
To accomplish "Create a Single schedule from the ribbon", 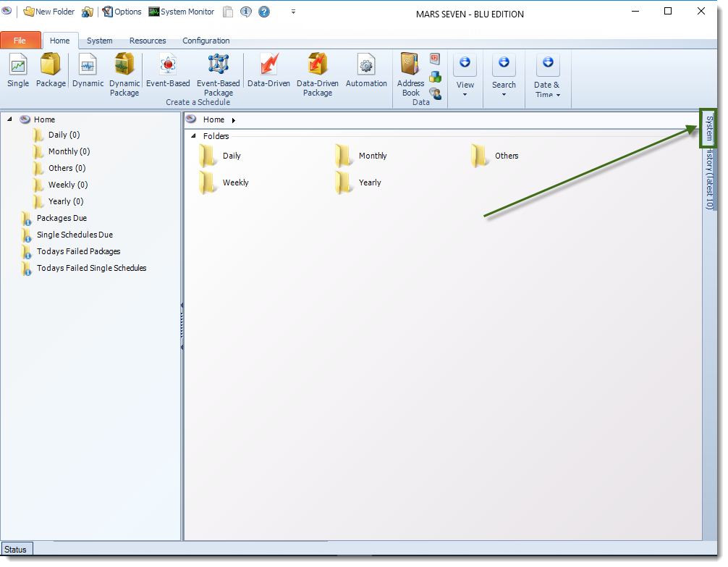I will tap(18, 70).
